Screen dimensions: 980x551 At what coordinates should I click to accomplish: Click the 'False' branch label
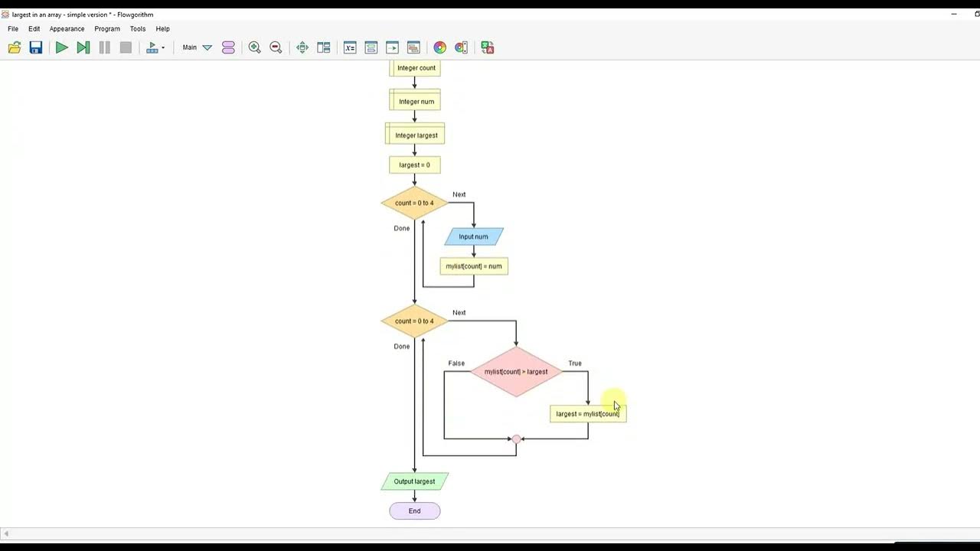tap(456, 364)
